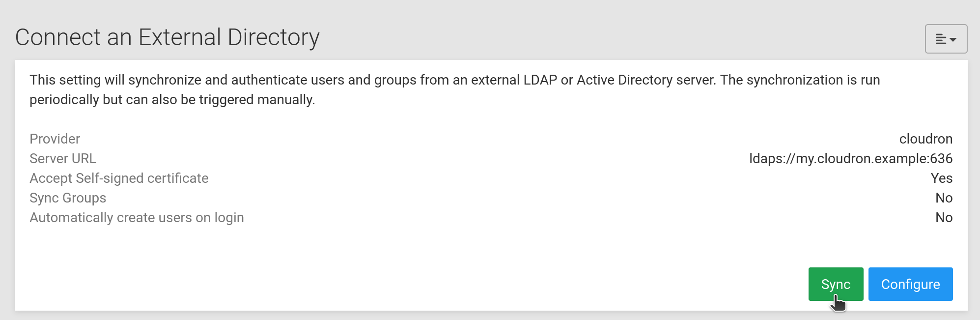Click the Connect an External Directory heading
Viewport: 980px width, 320px height.
(x=168, y=37)
